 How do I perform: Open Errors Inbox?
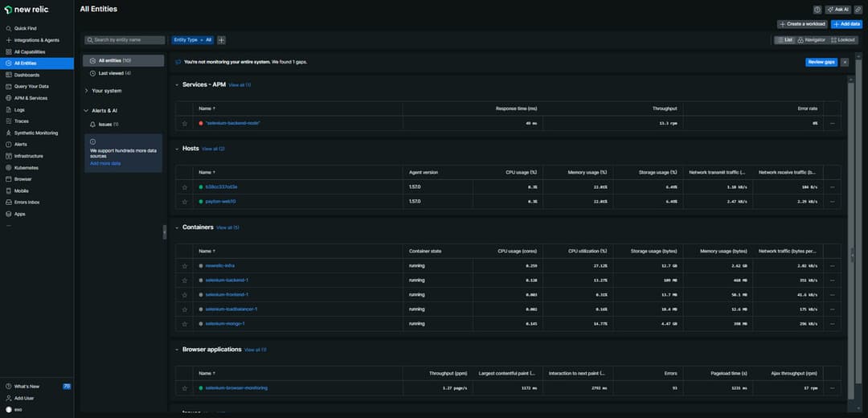click(x=36, y=202)
